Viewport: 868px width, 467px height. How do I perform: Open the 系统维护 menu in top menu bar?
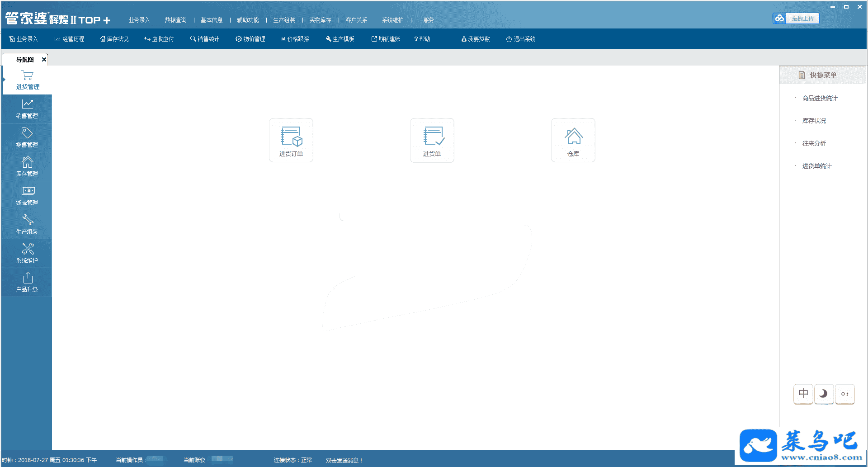(392, 20)
